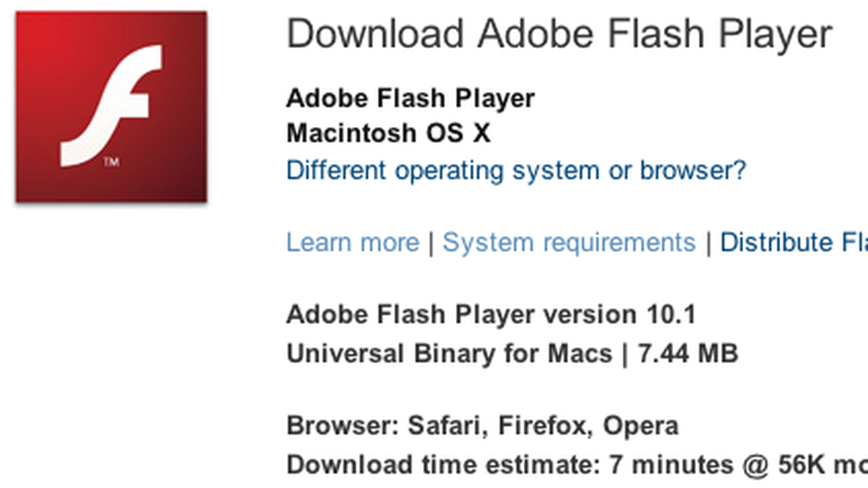868x488 pixels.
Task: Select the 'Adobe Flash Player' product name text
Action: (x=411, y=98)
